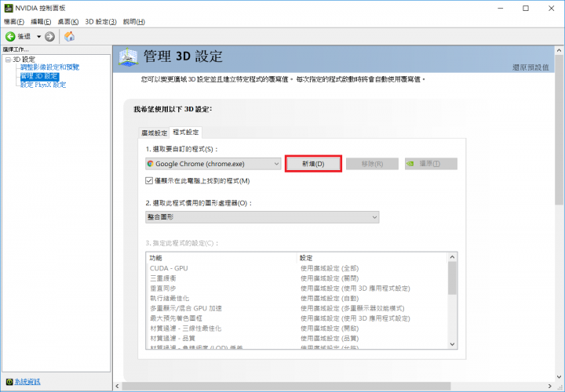This screenshot has width=565, height=392.
Task: Open the 3D 設定(3) menu
Action: tap(101, 22)
